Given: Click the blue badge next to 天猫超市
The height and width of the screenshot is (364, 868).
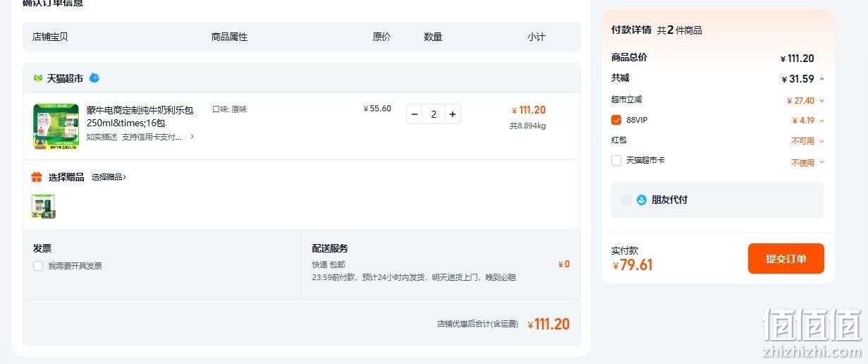Looking at the screenshot, I should 94,78.
